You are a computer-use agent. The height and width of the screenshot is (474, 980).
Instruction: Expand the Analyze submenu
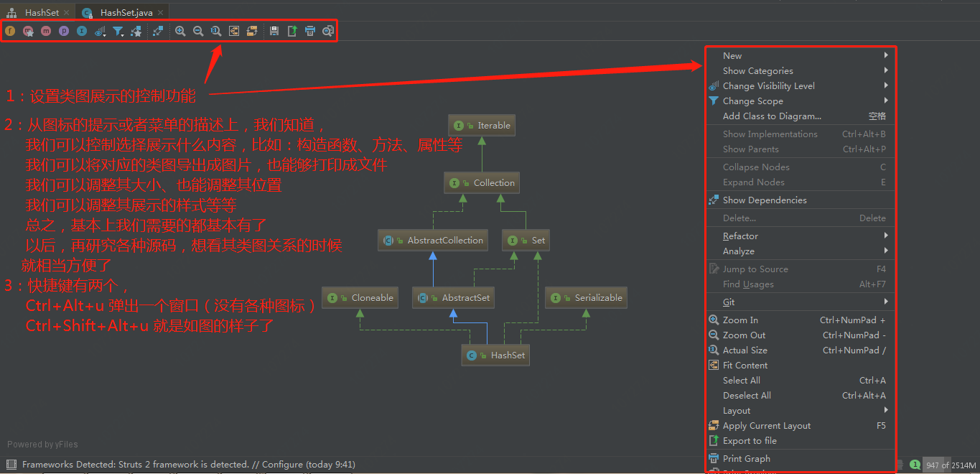click(x=801, y=251)
